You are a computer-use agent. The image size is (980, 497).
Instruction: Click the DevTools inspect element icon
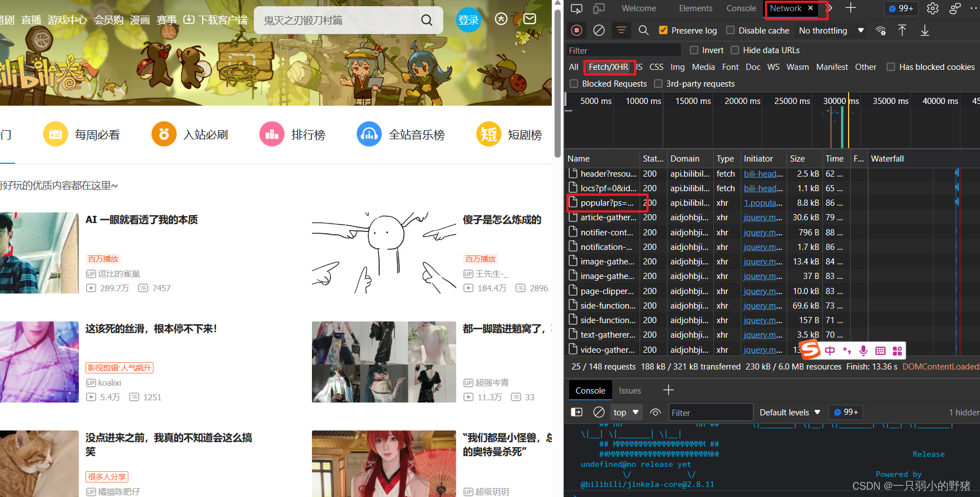pos(576,8)
